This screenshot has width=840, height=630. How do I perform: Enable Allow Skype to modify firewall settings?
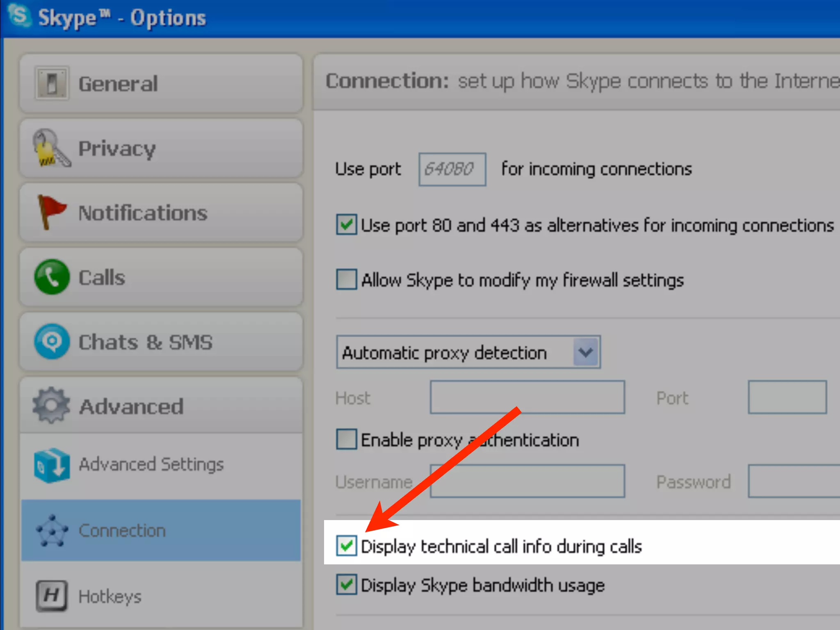[347, 279]
